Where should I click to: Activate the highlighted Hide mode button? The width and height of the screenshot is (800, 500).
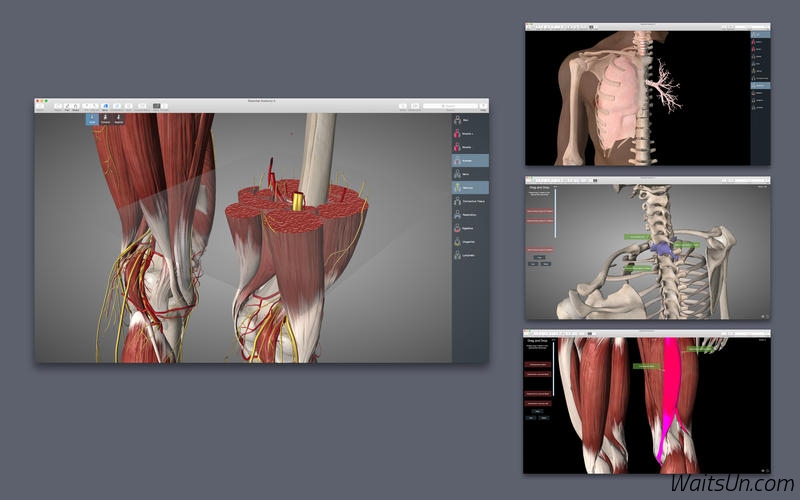click(x=92, y=119)
